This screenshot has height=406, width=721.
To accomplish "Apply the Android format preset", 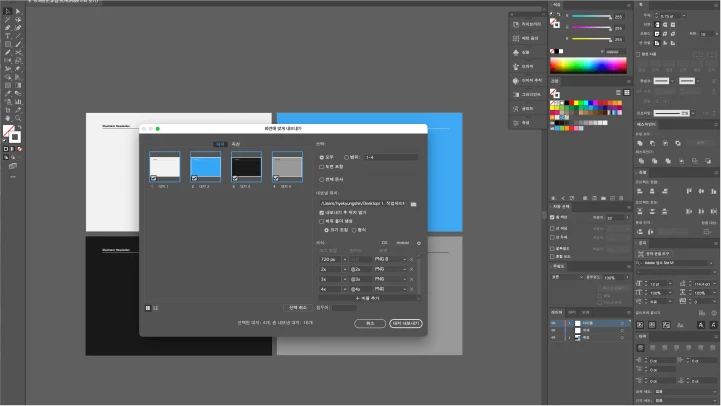I will pos(403,243).
